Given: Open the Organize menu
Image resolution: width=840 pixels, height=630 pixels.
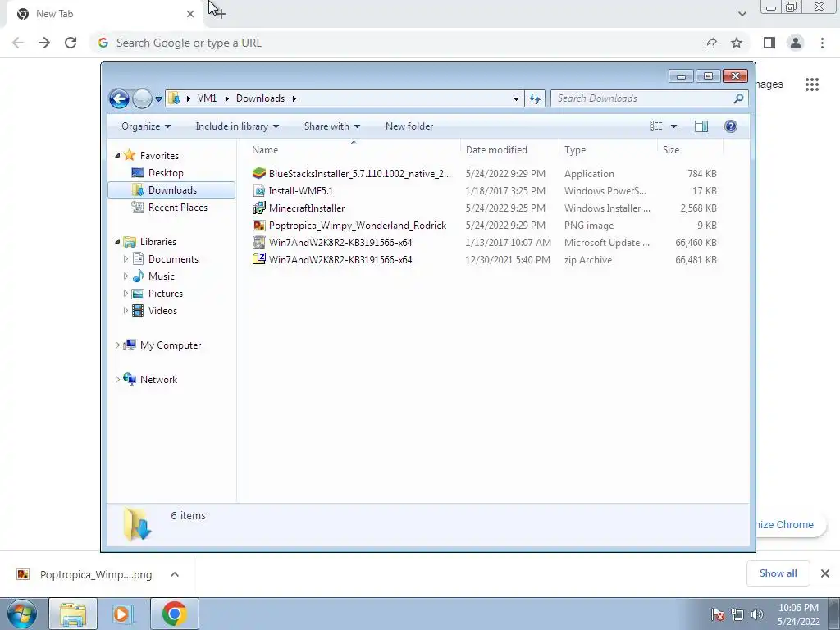Looking at the screenshot, I should pyautogui.click(x=146, y=126).
